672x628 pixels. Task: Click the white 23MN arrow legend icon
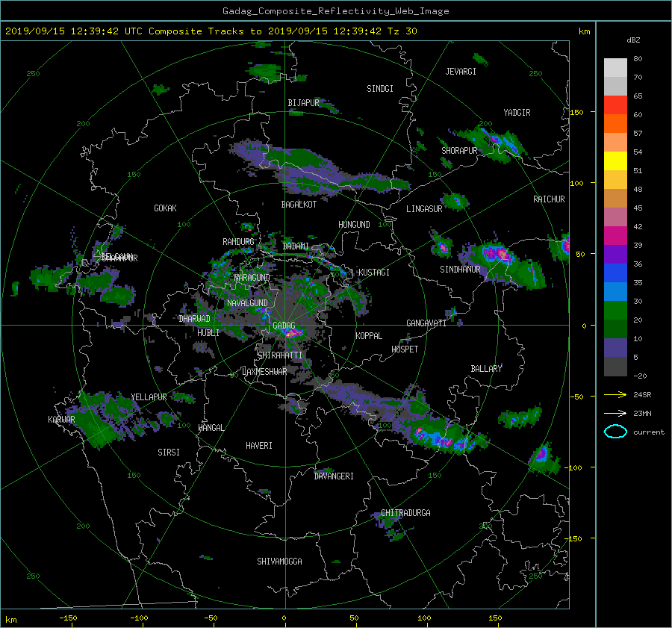(x=615, y=413)
